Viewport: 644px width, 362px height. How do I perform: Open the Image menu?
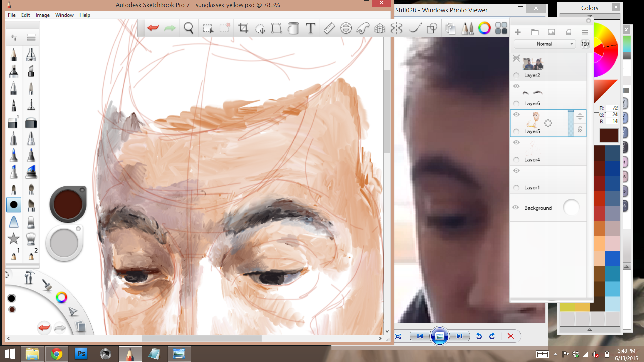pyautogui.click(x=42, y=15)
